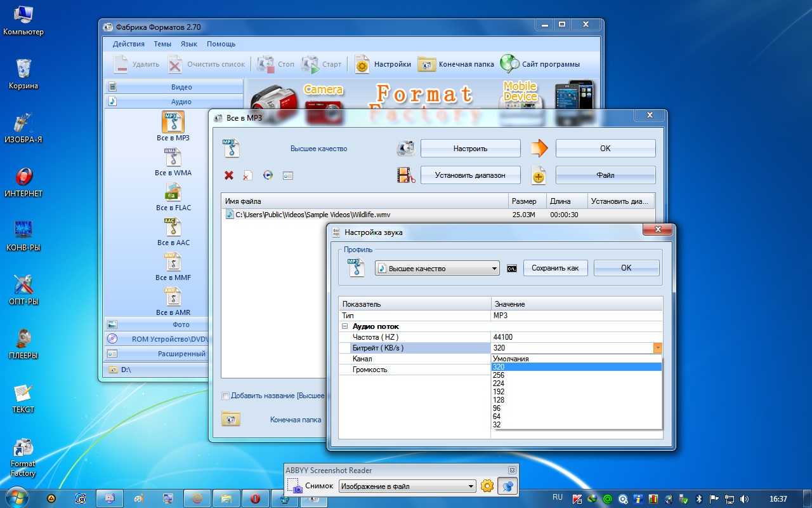Click Очистить список in the main toolbar
The image size is (812, 508).
coord(207,64)
